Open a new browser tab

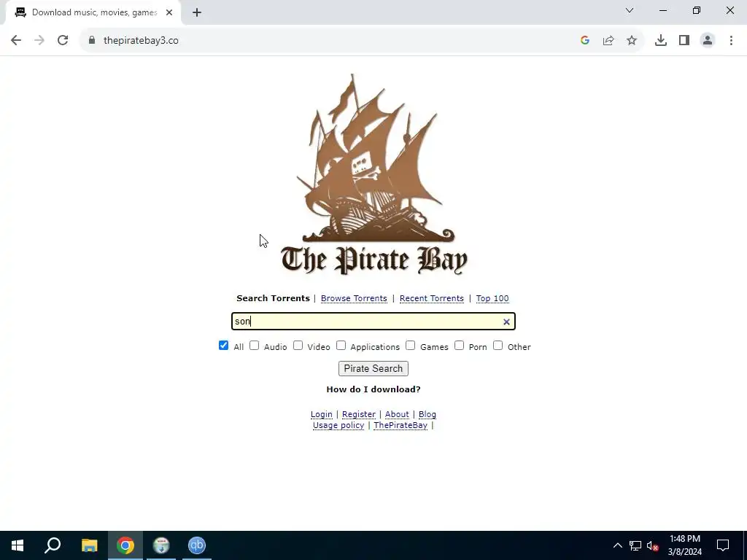197,12
